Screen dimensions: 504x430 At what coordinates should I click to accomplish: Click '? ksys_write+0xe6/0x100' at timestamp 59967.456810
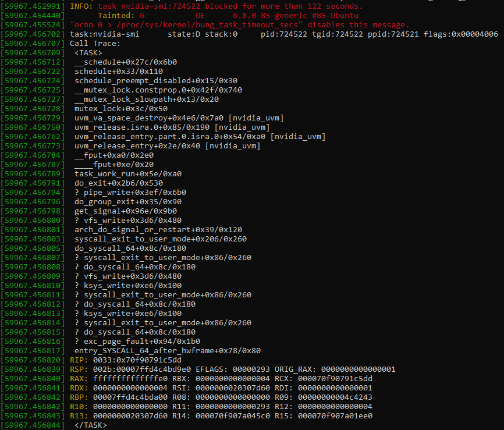(128, 286)
